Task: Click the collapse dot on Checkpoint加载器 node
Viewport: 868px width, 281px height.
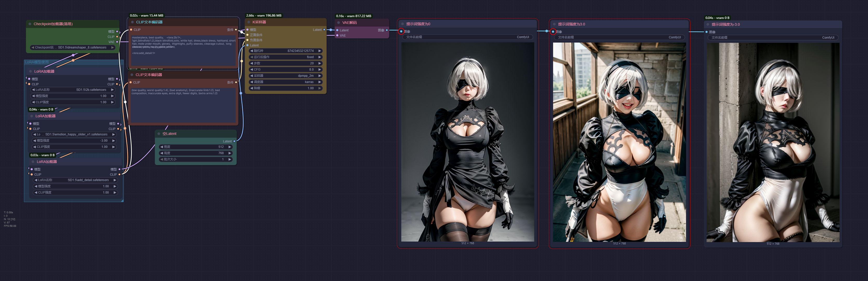Action: coord(30,24)
